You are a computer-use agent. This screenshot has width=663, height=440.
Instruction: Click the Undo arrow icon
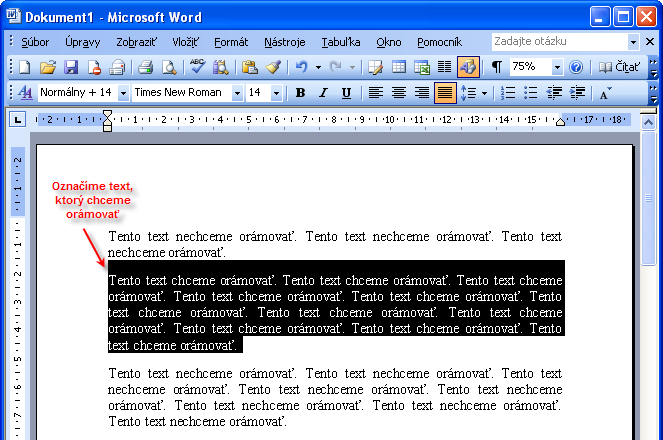pyautogui.click(x=301, y=67)
